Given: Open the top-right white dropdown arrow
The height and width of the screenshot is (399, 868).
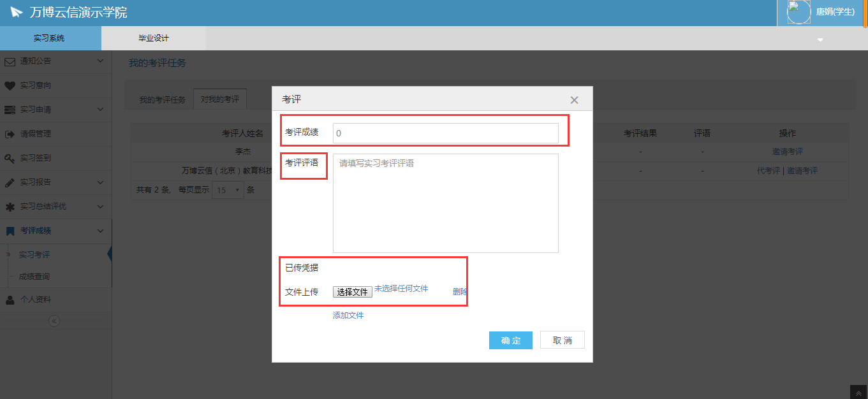Looking at the screenshot, I should [x=820, y=40].
